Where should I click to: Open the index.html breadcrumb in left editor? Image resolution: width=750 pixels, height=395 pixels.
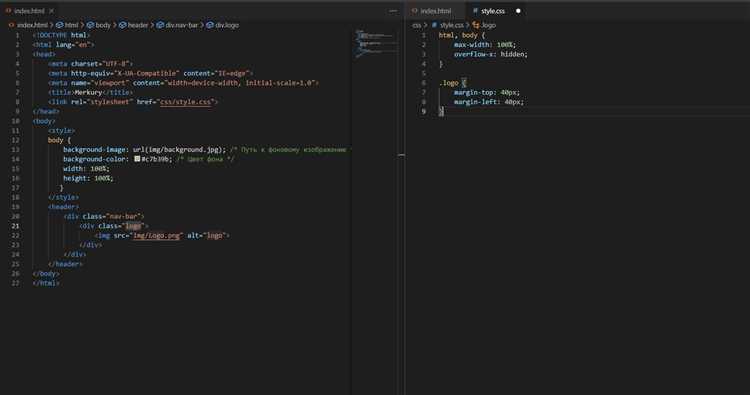point(28,25)
